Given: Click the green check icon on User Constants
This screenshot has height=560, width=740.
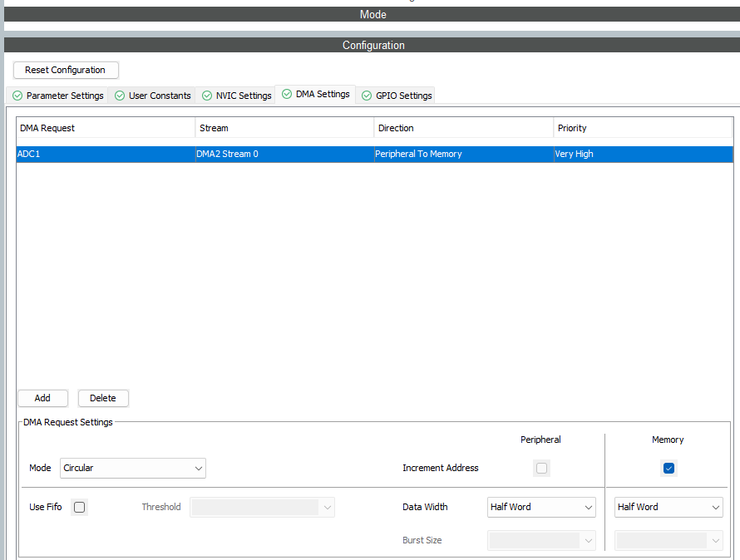Looking at the screenshot, I should pyautogui.click(x=120, y=96).
